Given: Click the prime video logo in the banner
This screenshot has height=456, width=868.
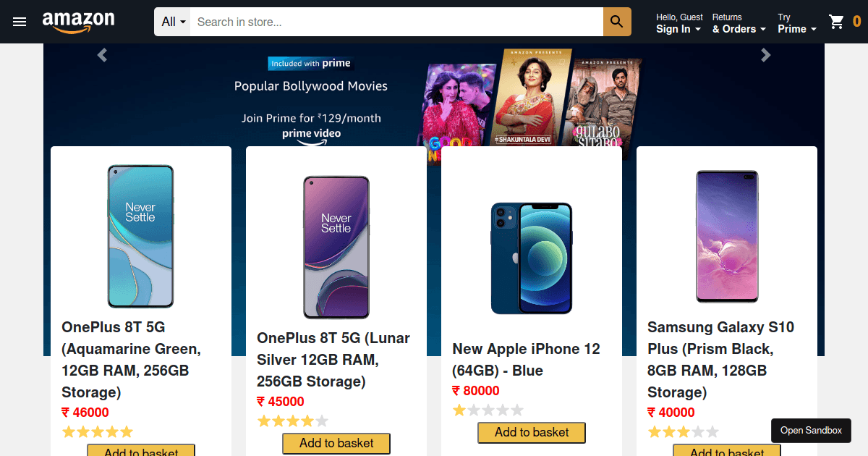Looking at the screenshot, I should coord(310,133).
